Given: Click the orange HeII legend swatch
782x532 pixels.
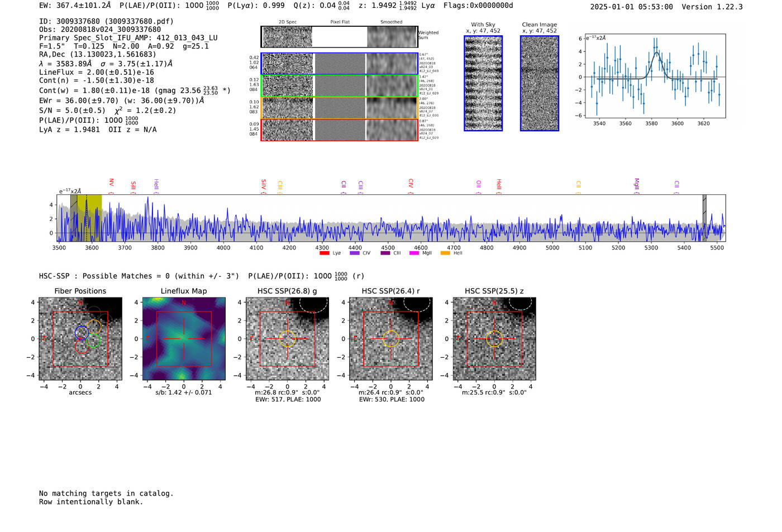Looking at the screenshot, I should [x=445, y=253].
